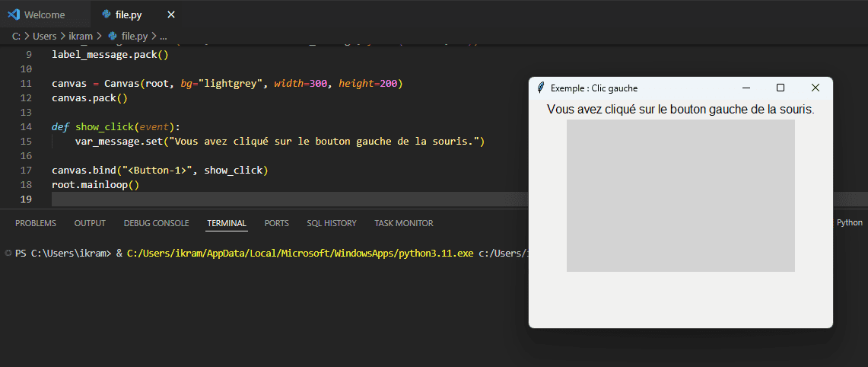This screenshot has height=367, width=868.
Task: Click the width=300 parameter in code
Action: click(300, 85)
